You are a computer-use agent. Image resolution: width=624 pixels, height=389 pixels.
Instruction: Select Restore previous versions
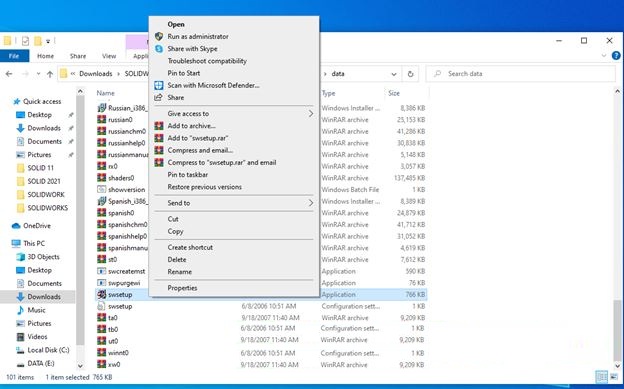click(205, 187)
